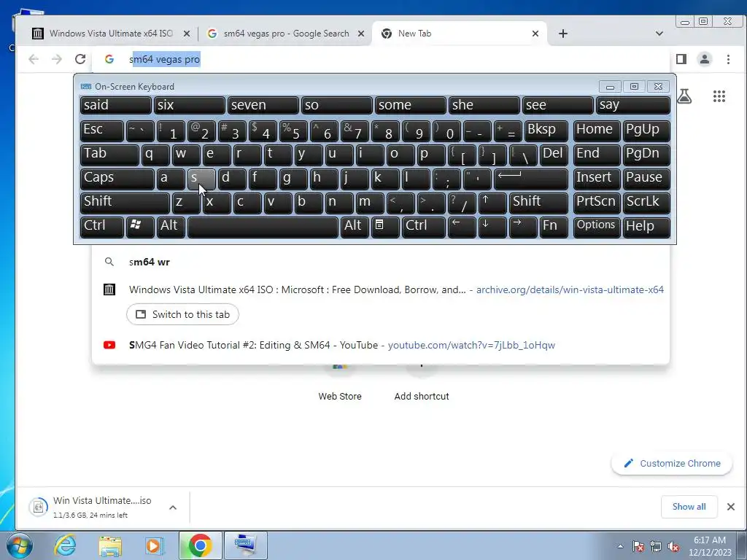Click the Windows logo key on keyboard

click(x=140, y=227)
